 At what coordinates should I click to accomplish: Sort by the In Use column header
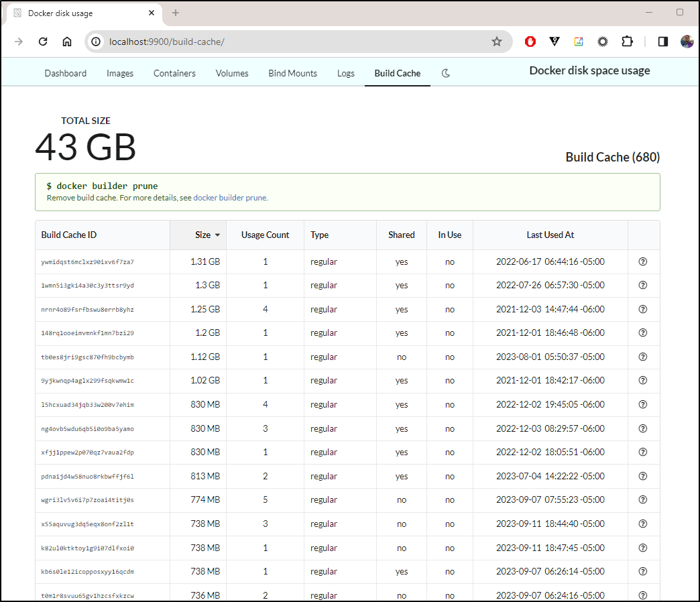tap(449, 235)
